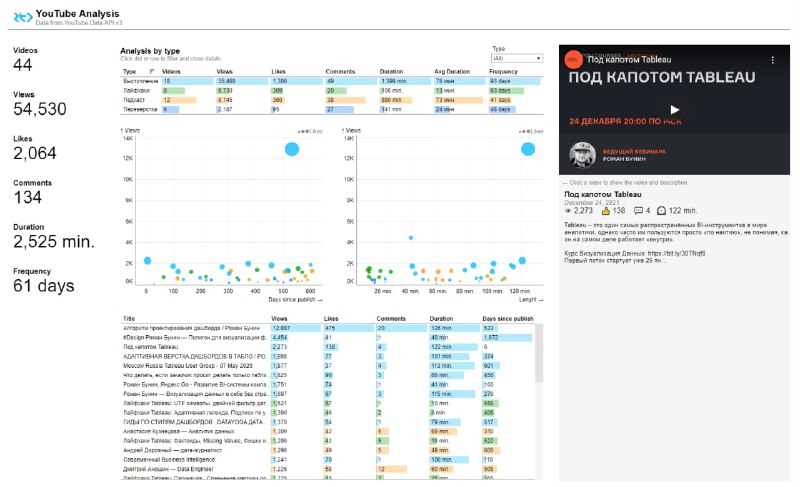The width and height of the screenshot is (800, 487).
Task: Select the Андрей Дорожный — дата-журналист row
Action: click(x=328, y=450)
